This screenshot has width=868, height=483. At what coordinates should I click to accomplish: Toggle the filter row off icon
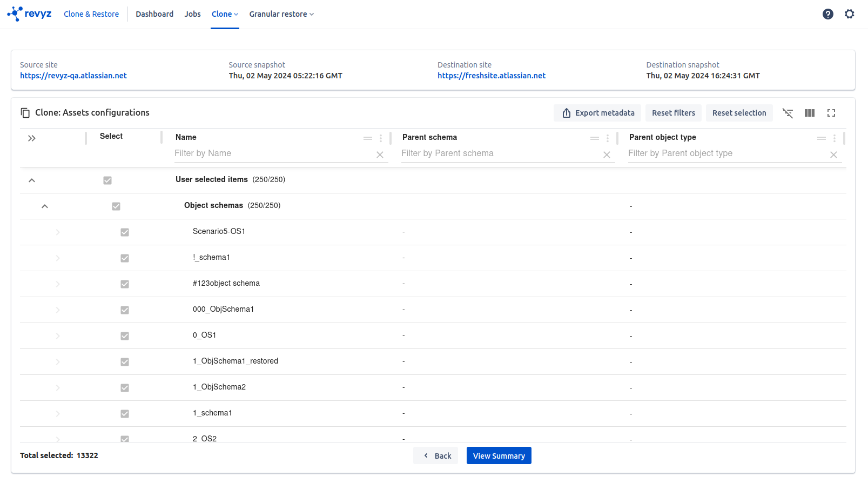pyautogui.click(x=788, y=113)
